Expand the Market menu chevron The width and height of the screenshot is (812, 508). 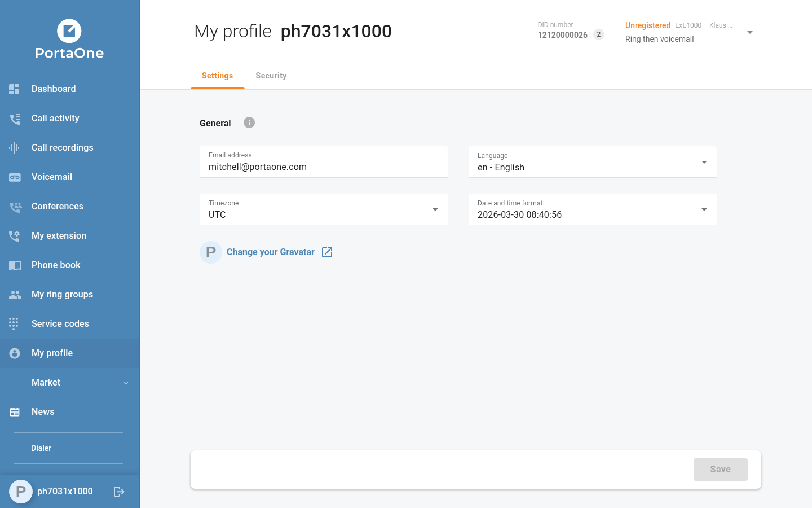click(126, 383)
